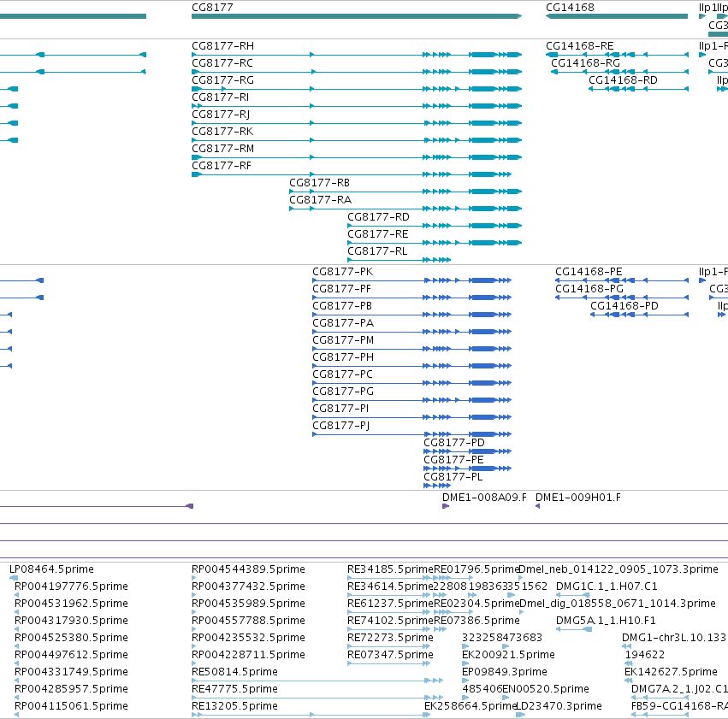Select the CG8177-RK transcript label

pyautogui.click(x=222, y=132)
